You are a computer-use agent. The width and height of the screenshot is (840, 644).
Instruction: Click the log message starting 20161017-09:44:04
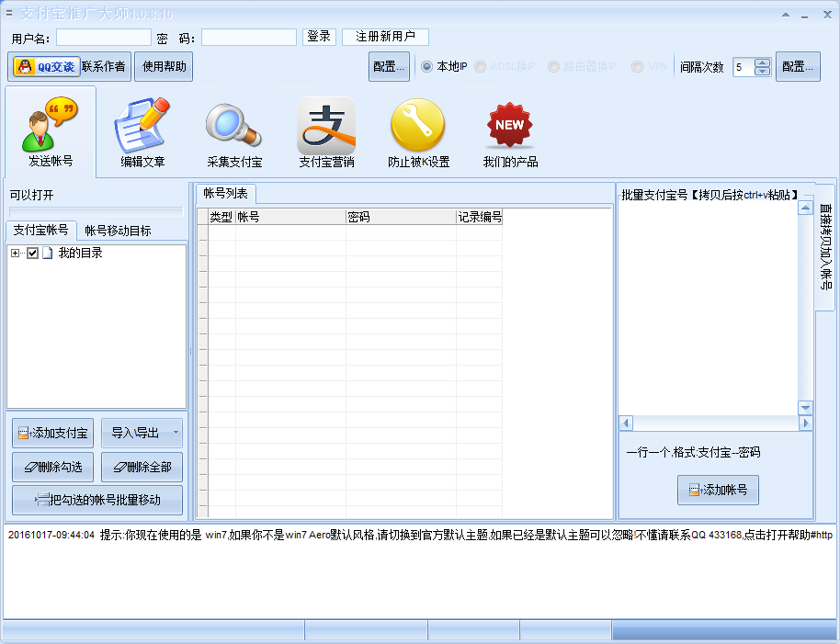click(420, 535)
